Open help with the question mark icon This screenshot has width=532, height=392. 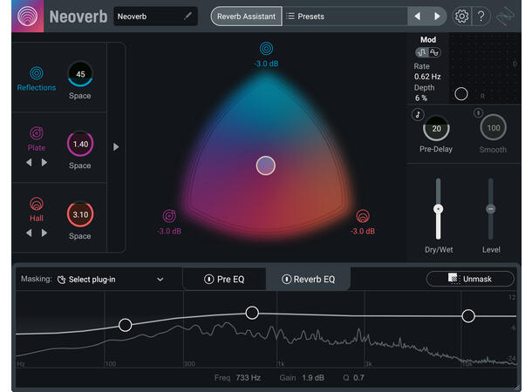click(481, 16)
